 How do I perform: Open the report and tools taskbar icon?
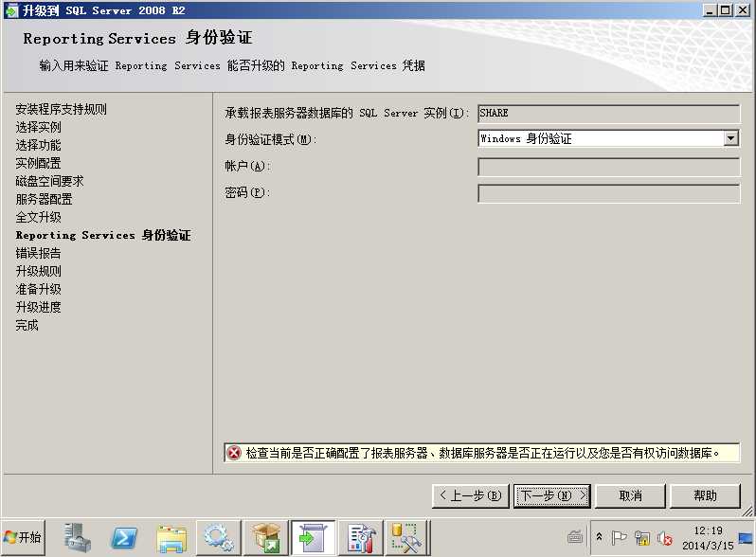tap(361, 538)
